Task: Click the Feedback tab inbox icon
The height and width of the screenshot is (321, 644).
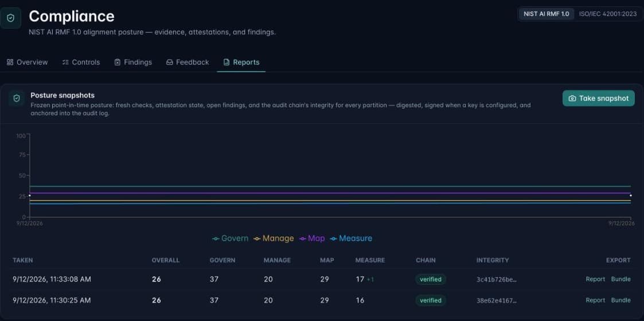Action: coord(169,62)
